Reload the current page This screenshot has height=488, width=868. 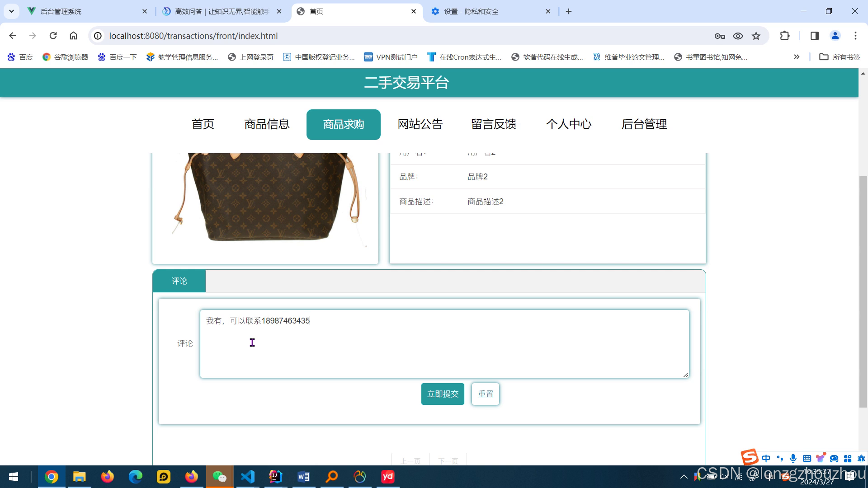[x=53, y=36]
